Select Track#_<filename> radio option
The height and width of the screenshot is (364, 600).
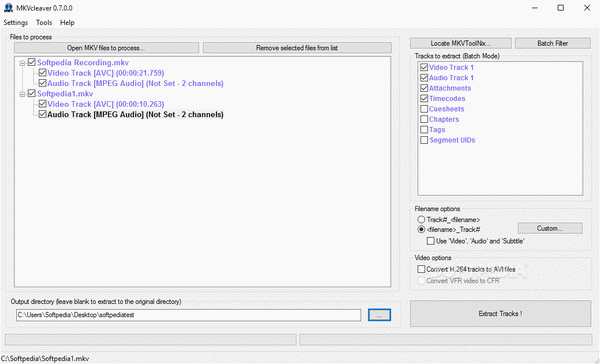coord(421,220)
